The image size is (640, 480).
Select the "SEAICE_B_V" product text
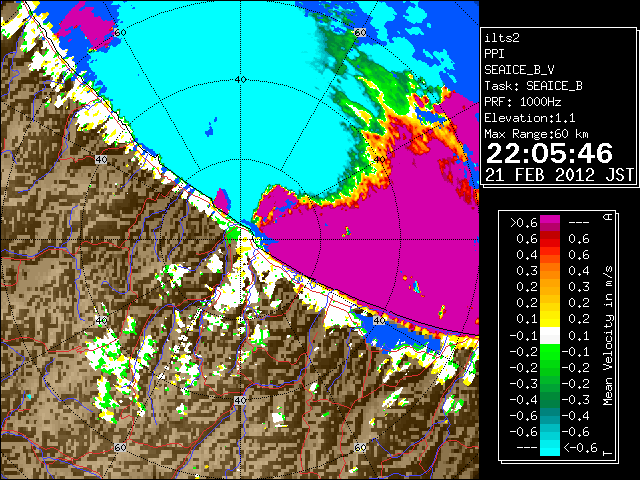[519, 70]
